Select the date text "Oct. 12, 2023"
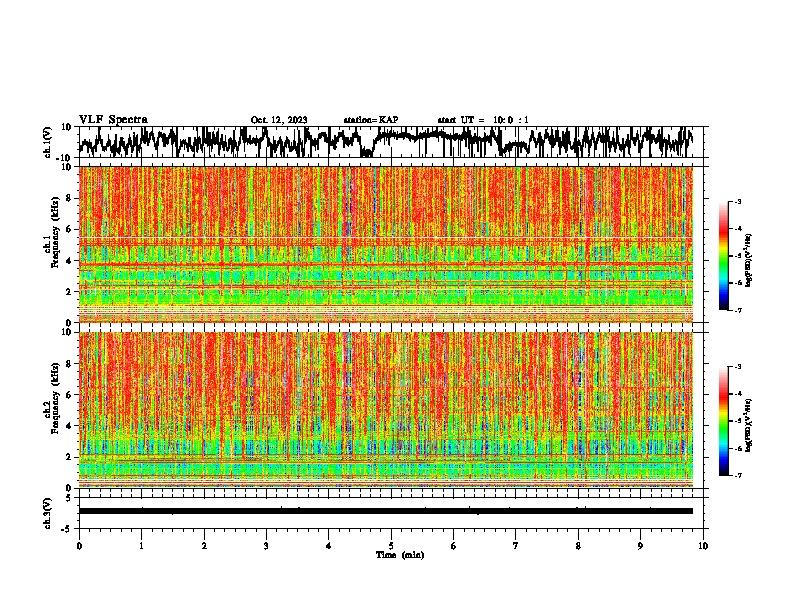This screenshot has width=792, height=612. pyautogui.click(x=279, y=120)
